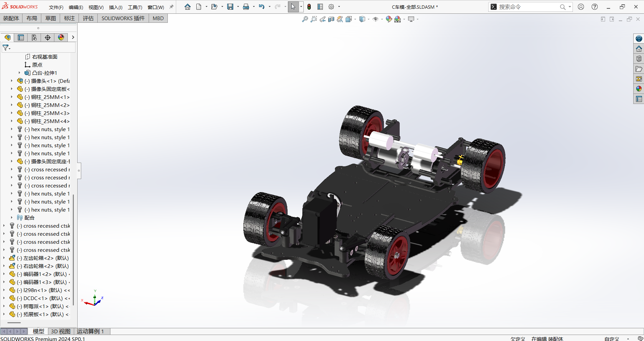This screenshot has width=644, height=341.
Task: Switch to the 评估 ribbon tab
Action: click(x=88, y=18)
